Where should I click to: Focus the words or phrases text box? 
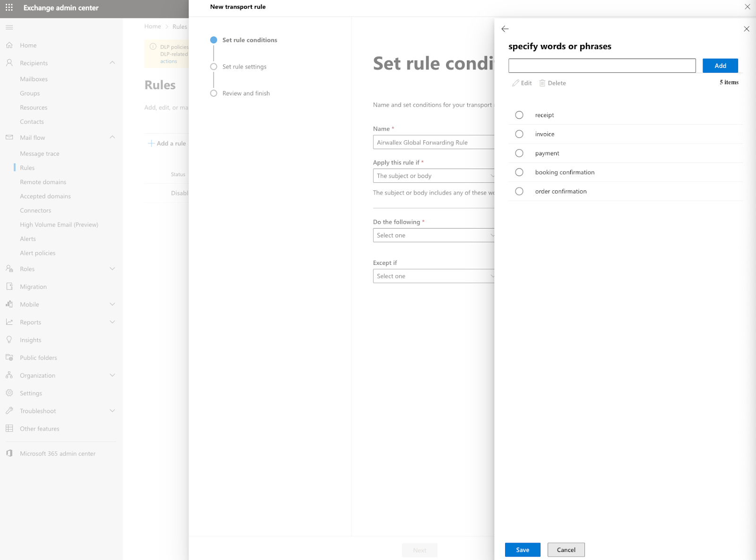(x=601, y=66)
